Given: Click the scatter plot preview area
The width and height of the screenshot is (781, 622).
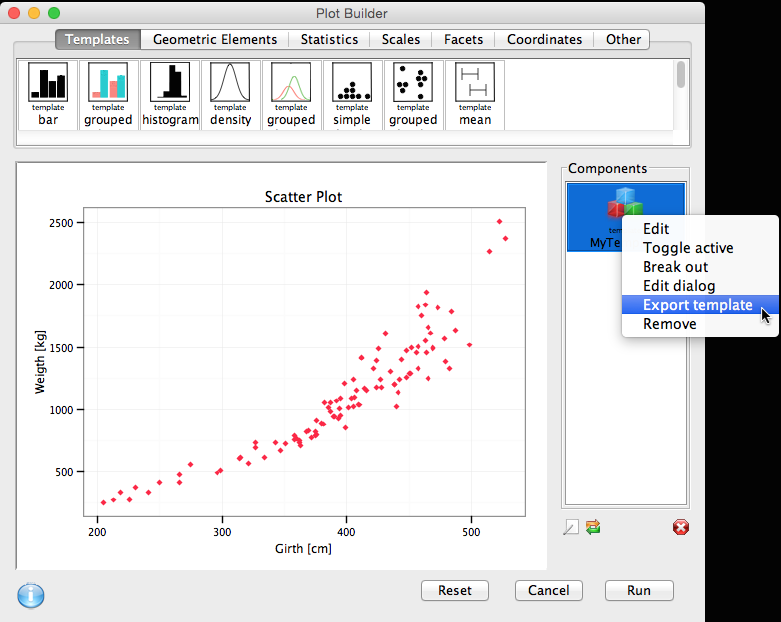Looking at the screenshot, I should [x=281, y=366].
